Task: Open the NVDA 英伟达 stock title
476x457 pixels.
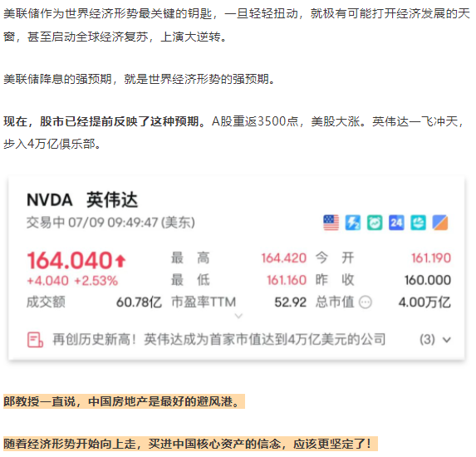Action: pos(82,199)
